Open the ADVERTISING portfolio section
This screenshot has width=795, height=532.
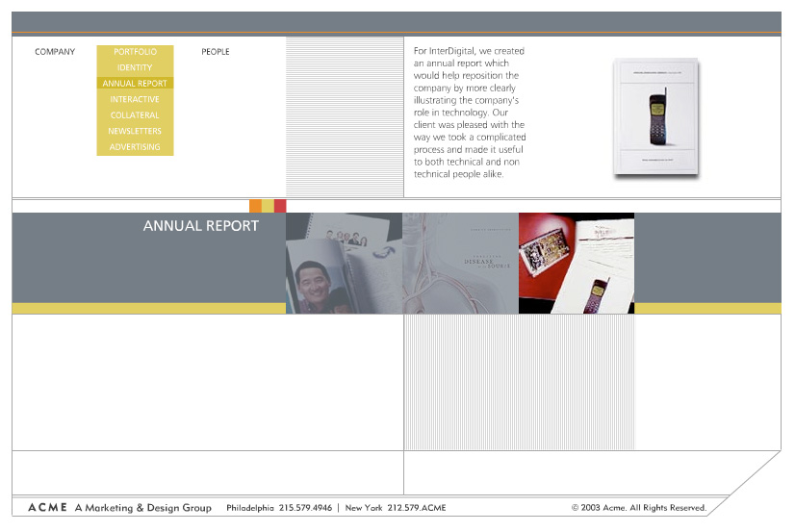click(x=135, y=147)
